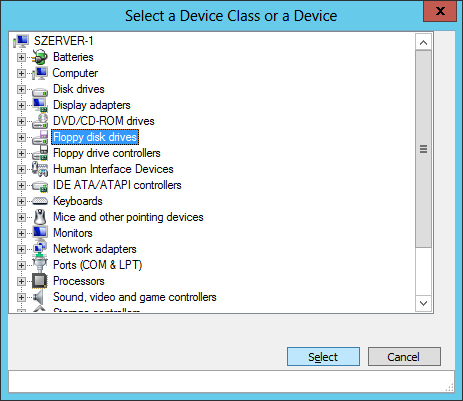The image size is (463, 401).
Task: Click the SZERVER-1 root computer icon
Action: (x=21, y=41)
